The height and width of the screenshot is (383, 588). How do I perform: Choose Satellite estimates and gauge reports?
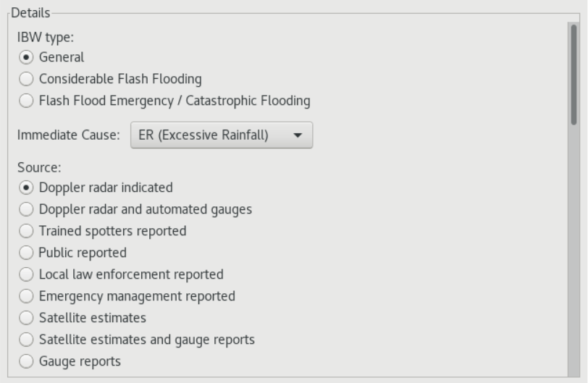click(x=27, y=340)
